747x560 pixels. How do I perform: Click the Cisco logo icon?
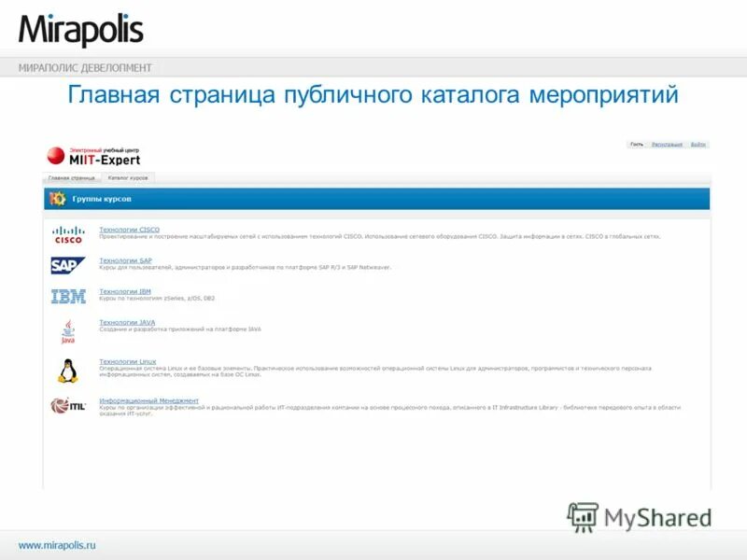[68, 235]
